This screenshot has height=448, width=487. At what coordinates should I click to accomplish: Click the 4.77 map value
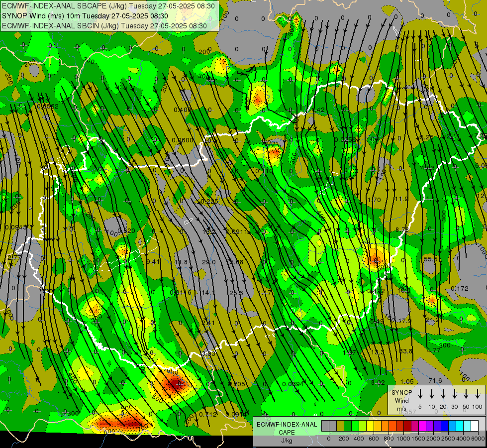[x=434, y=350]
